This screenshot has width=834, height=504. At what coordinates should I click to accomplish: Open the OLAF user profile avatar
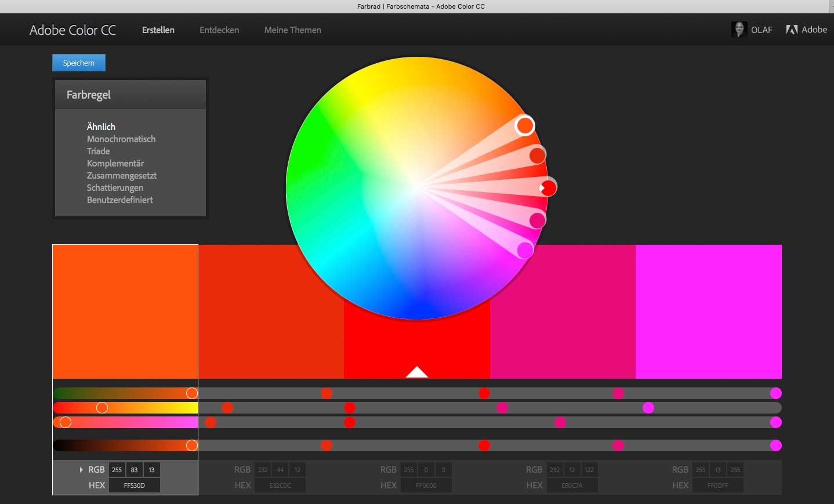pyautogui.click(x=738, y=30)
